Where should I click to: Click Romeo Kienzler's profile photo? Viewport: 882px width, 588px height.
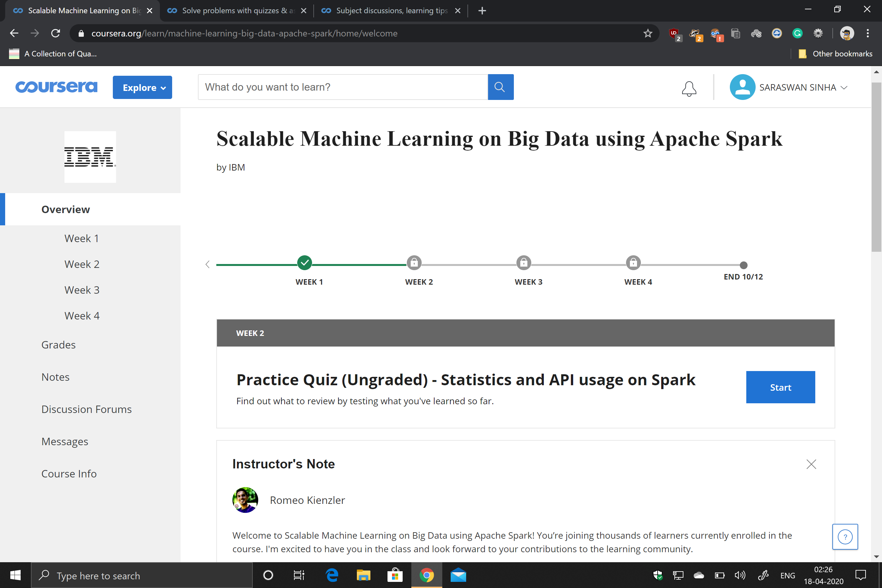tap(245, 500)
